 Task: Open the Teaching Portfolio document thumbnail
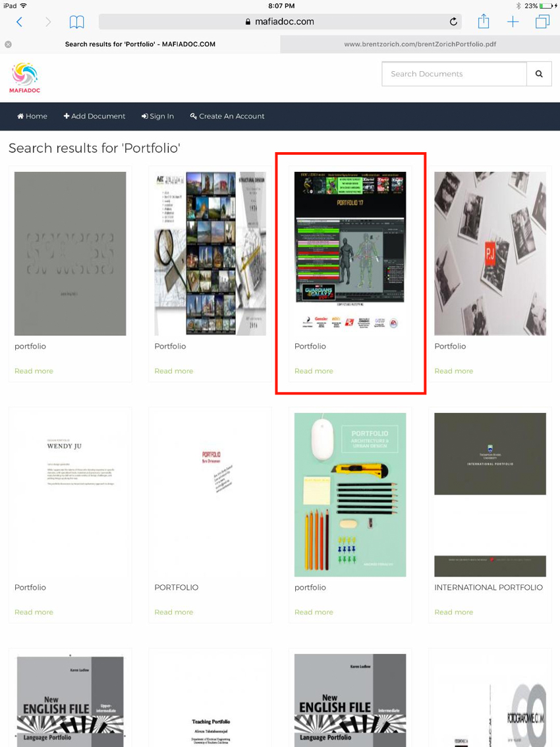coord(210,700)
